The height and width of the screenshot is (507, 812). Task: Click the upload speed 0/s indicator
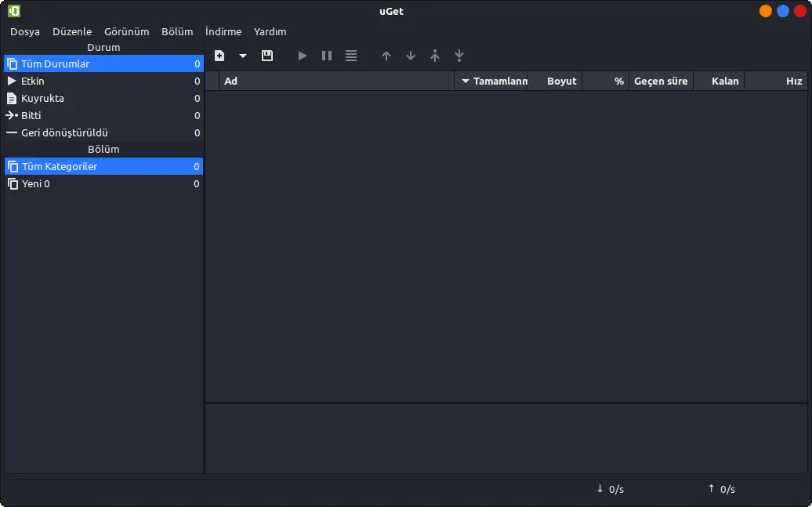pos(721,489)
